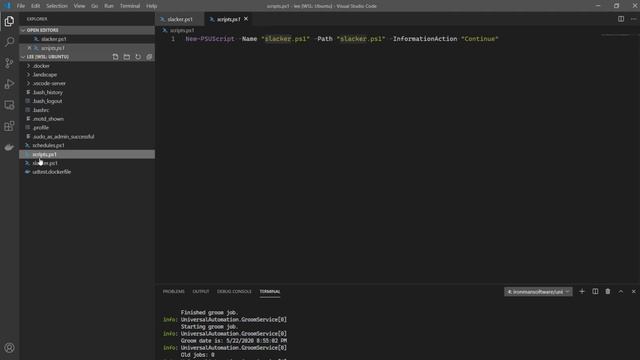
Task: Open the Help menu
Action: [x=151, y=6]
